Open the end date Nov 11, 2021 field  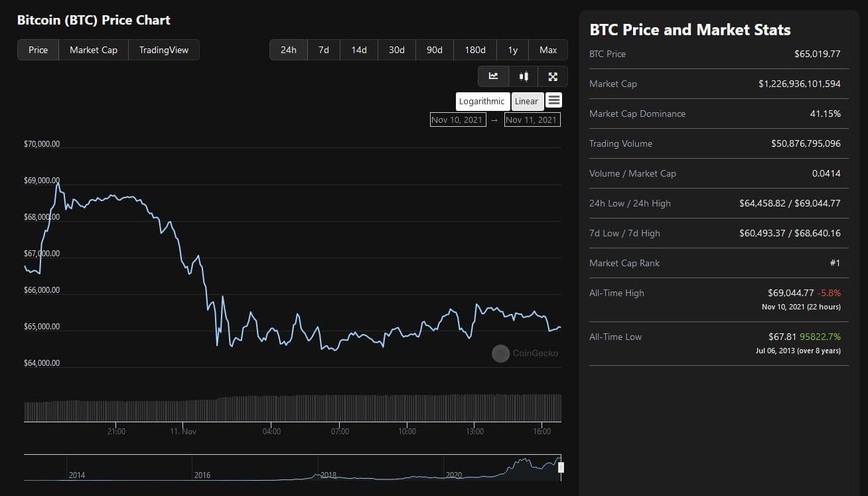click(x=532, y=120)
